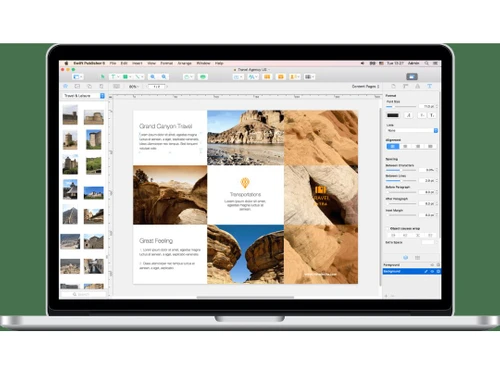The image size is (500, 375).
Task: Click the italic style button in Format
Action: [409, 115]
